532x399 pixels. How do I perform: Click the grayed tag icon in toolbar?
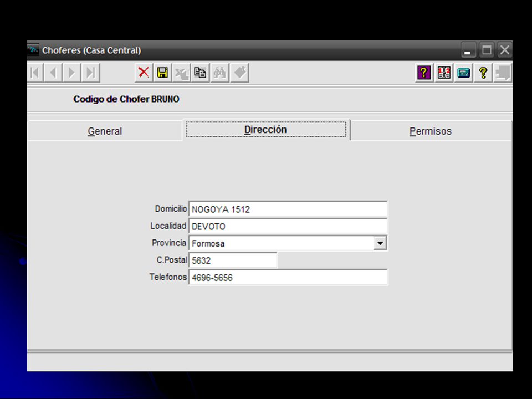coord(239,73)
